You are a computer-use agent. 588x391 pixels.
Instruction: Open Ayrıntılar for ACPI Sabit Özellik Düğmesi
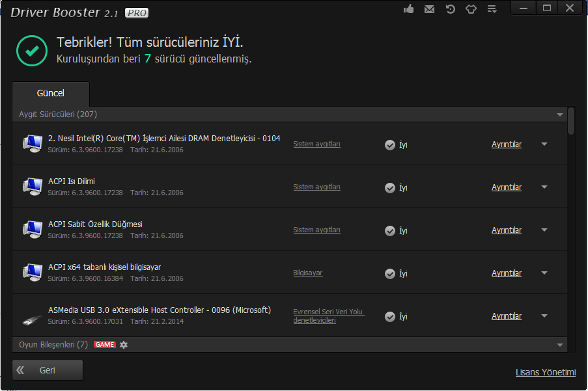click(507, 230)
